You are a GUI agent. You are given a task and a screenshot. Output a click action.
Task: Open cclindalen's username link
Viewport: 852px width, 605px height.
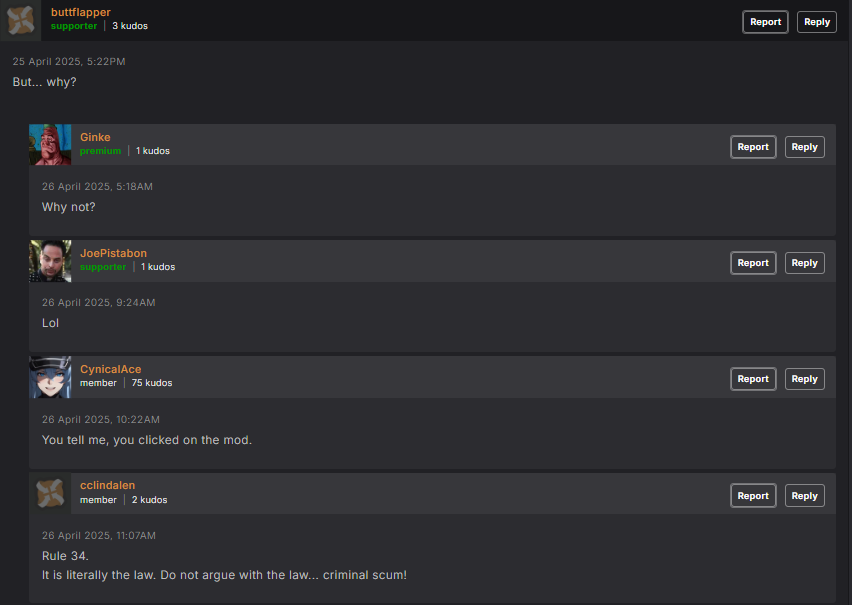107,485
